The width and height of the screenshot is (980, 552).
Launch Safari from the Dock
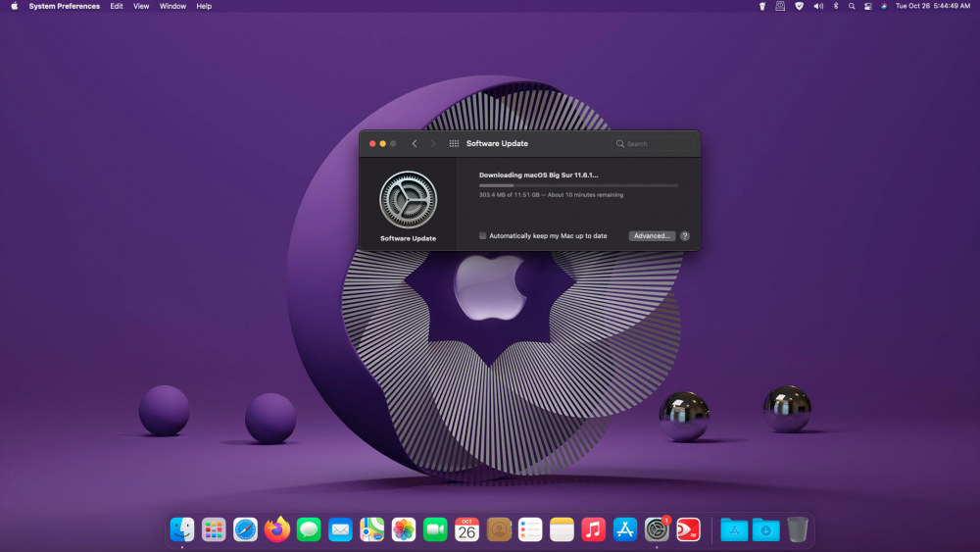[246, 530]
